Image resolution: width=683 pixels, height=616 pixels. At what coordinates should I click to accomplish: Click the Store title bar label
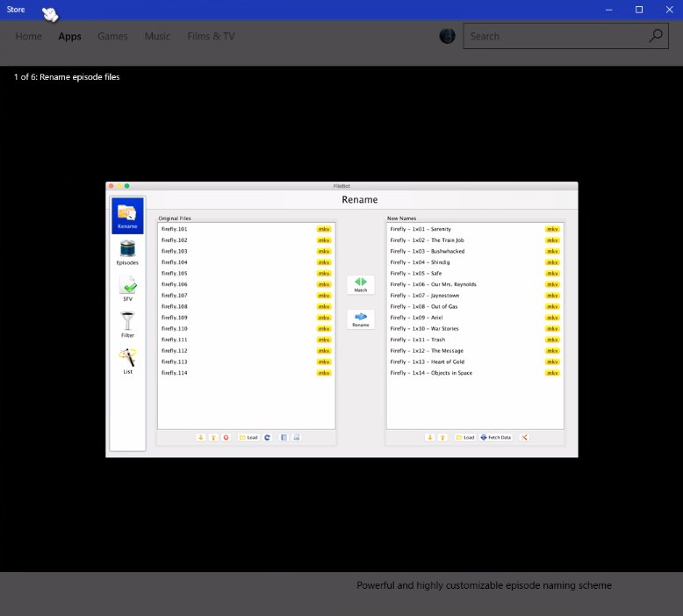(16, 9)
